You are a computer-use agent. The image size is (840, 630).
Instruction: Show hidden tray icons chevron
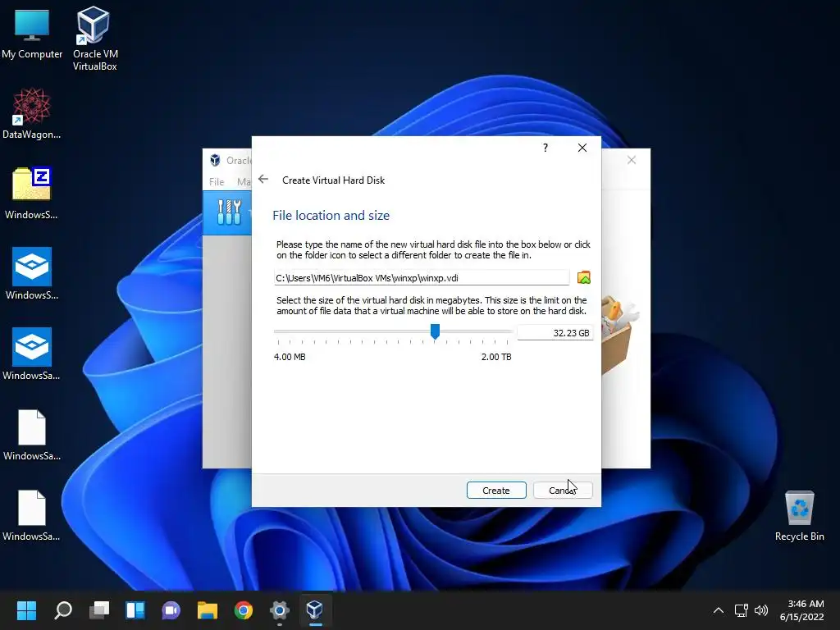coord(719,610)
